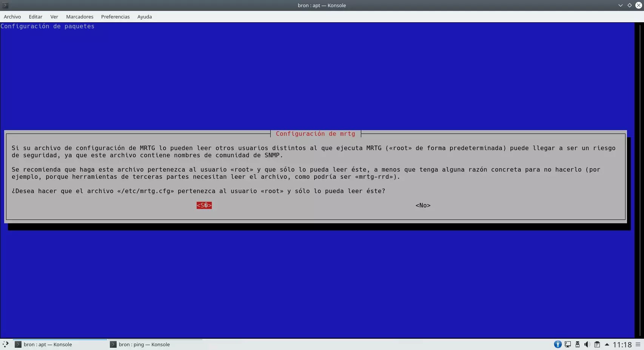
Task: Click the 11:18 clock in the panel
Action: 622,344
